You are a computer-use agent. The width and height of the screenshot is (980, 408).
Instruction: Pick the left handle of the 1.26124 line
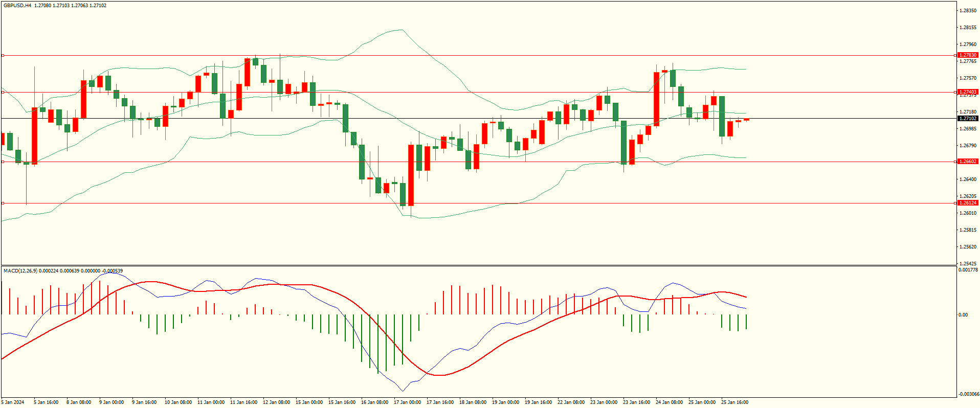3,203
